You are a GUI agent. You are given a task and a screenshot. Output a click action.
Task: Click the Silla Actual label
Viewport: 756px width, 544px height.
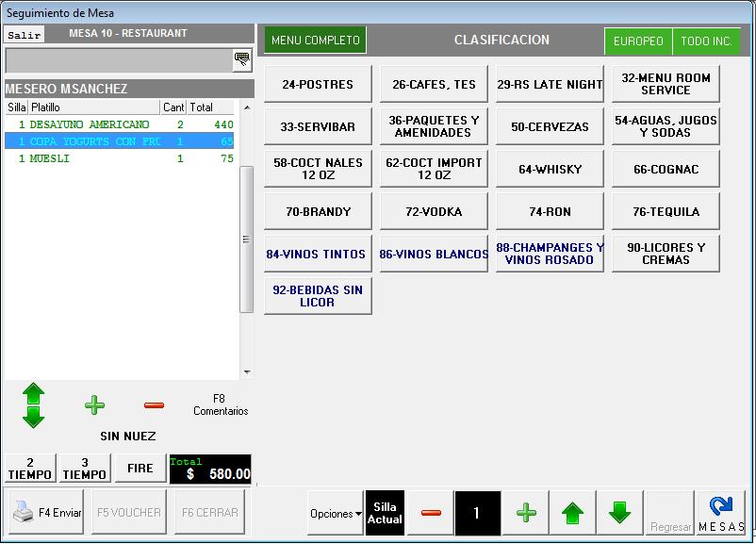[x=385, y=513]
